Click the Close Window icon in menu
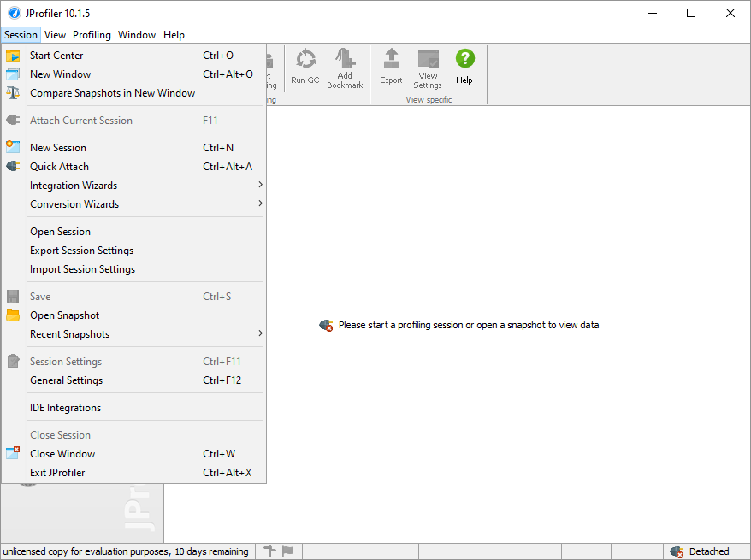This screenshot has width=751, height=560. 13,453
